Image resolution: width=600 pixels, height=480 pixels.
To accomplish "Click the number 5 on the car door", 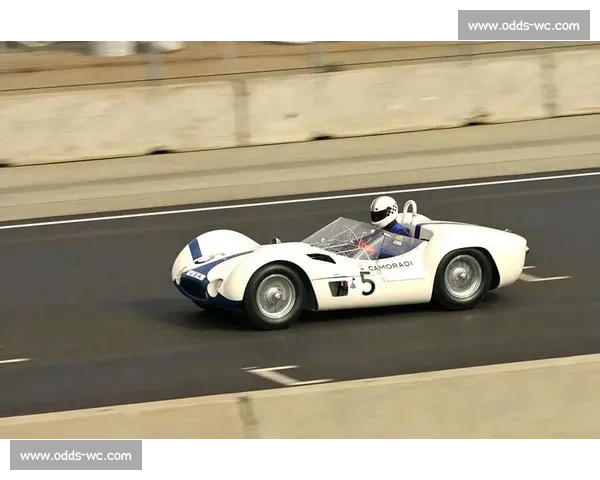I will 367,284.
